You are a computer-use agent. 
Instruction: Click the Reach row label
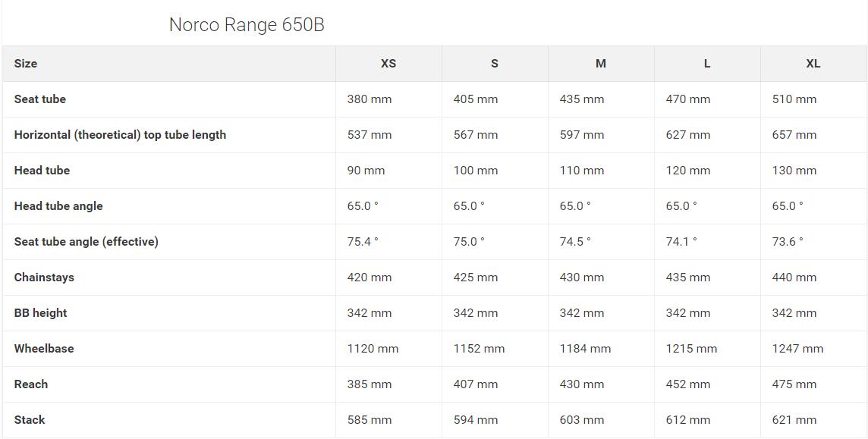coord(31,384)
